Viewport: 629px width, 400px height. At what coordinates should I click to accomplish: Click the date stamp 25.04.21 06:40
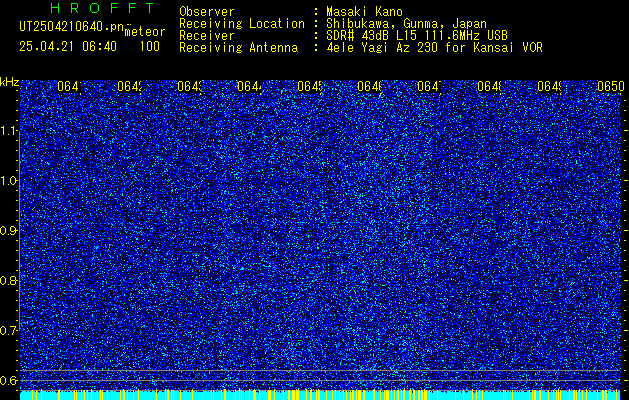[68, 47]
